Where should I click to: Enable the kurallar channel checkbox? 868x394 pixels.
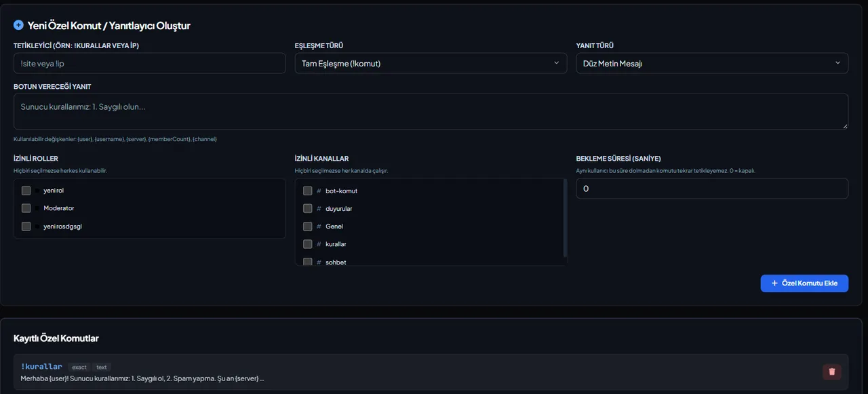tap(308, 244)
